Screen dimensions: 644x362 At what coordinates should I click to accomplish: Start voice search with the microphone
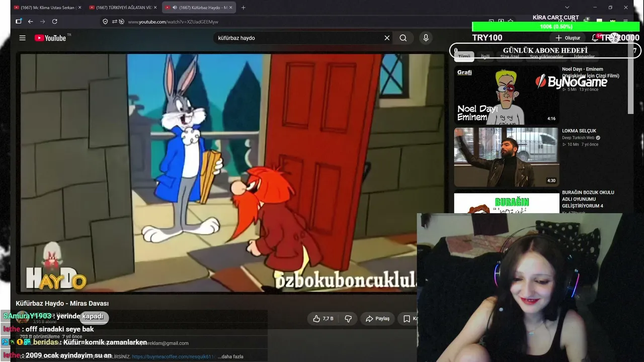[x=426, y=38]
